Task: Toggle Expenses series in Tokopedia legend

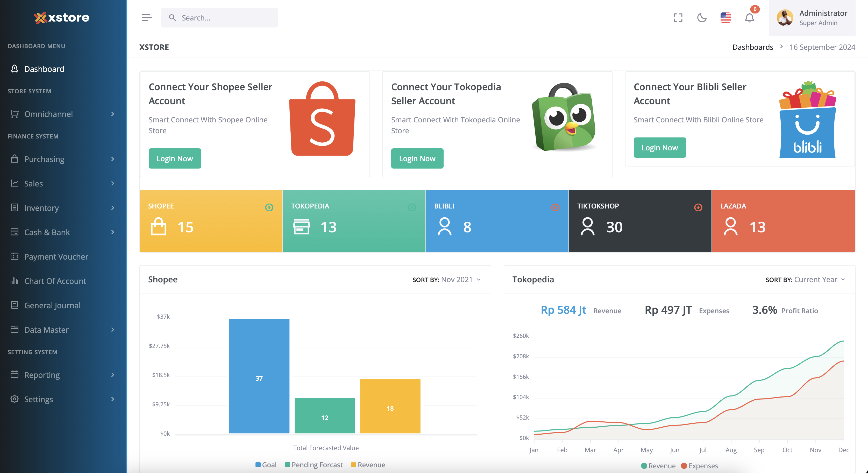Action: pos(700,465)
